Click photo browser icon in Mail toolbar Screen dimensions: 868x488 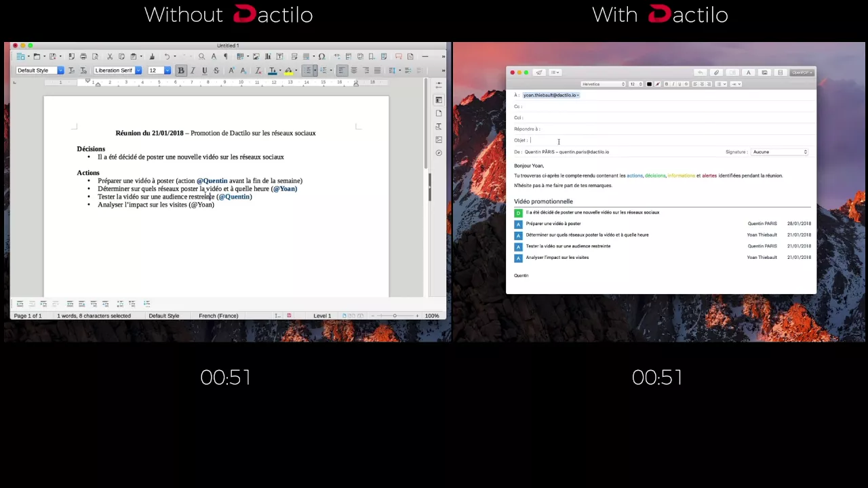coord(764,73)
